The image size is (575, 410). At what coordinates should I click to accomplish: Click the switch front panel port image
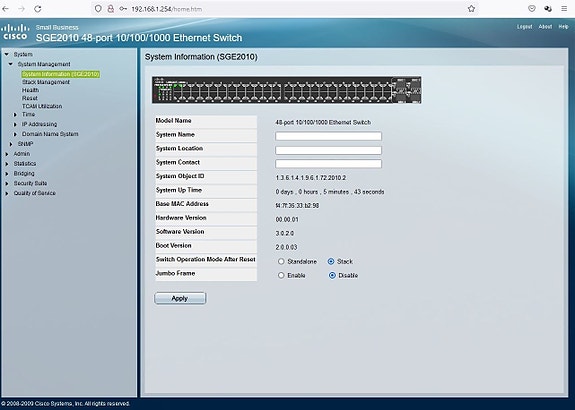[286, 90]
